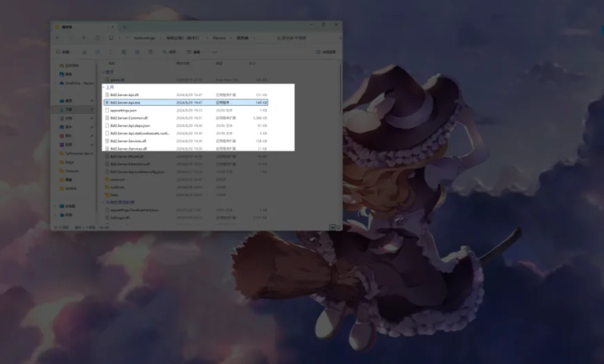Expand the OneDrive sidebar node
Image resolution: width=604 pixels, height=364 pixels.
click(55, 83)
